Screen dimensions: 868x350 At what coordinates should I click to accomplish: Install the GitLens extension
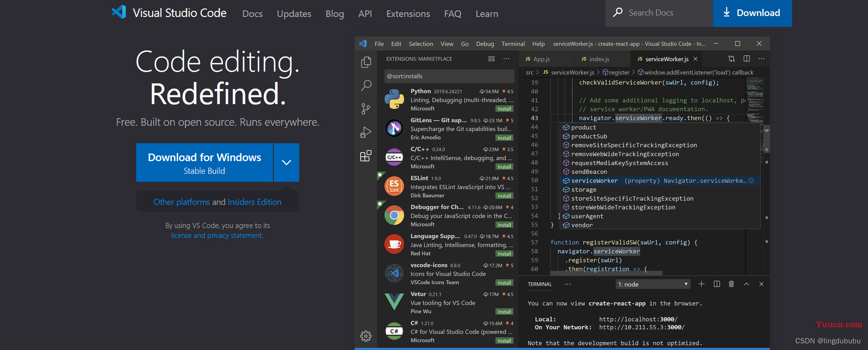(504, 138)
